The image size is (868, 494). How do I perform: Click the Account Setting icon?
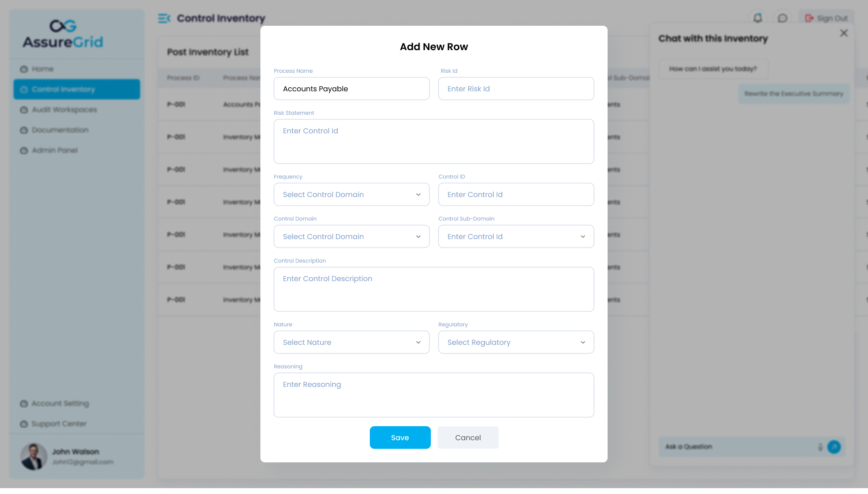click(x=24, y=403)
